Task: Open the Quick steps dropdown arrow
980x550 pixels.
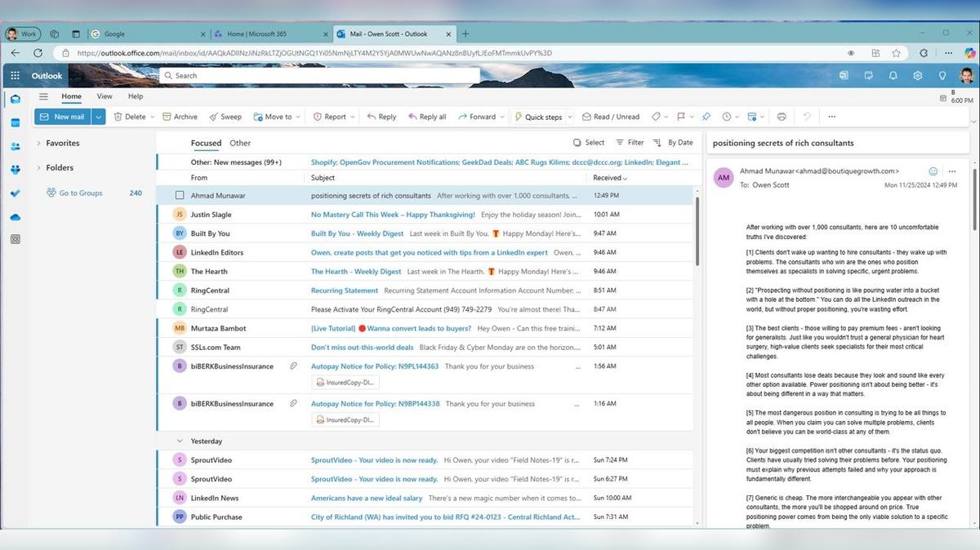Action: click(x=569, y=117)
